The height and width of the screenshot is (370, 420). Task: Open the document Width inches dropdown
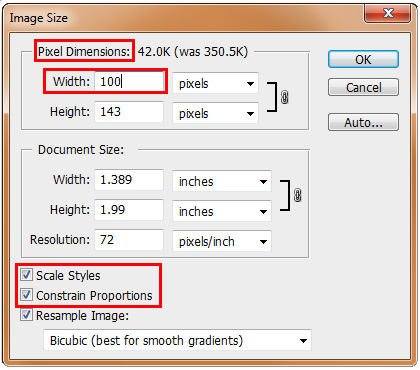222,181
